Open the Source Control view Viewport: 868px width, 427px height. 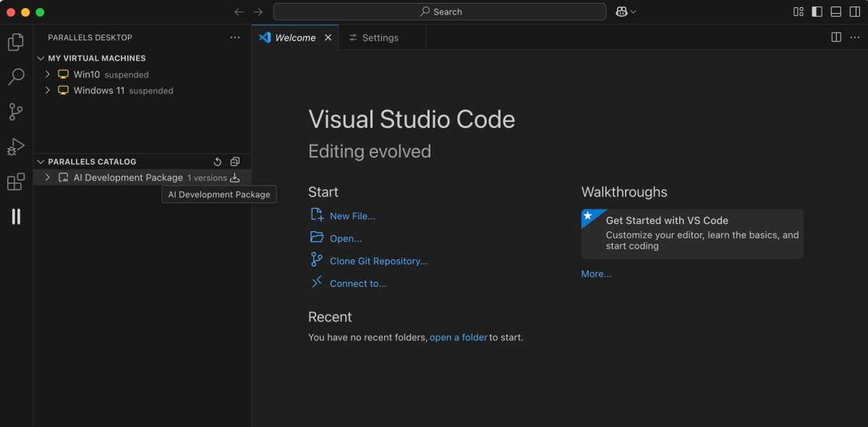click(16, 111)
